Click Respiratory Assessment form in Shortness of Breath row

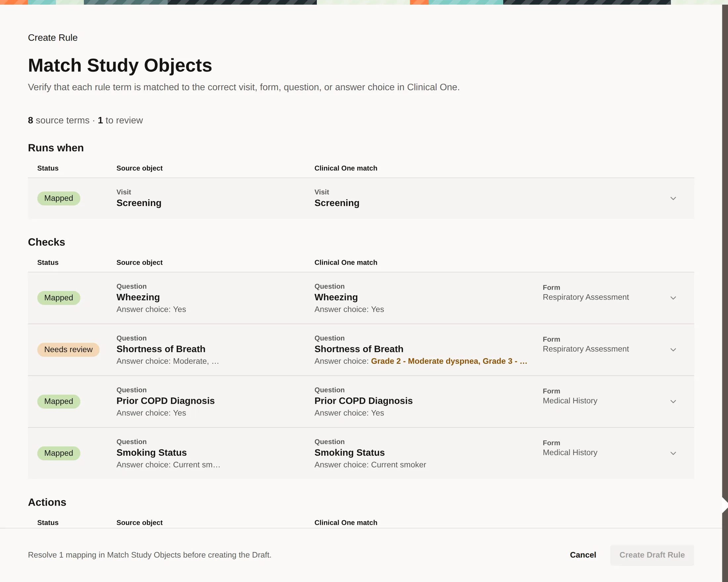(x=585, y=349)
